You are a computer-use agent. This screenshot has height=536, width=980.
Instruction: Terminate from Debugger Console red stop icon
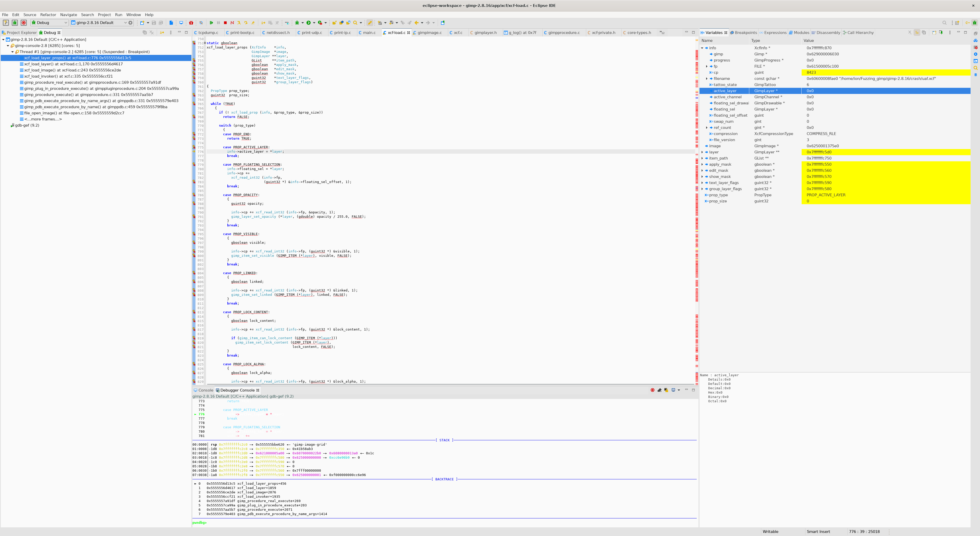[653, 390]
